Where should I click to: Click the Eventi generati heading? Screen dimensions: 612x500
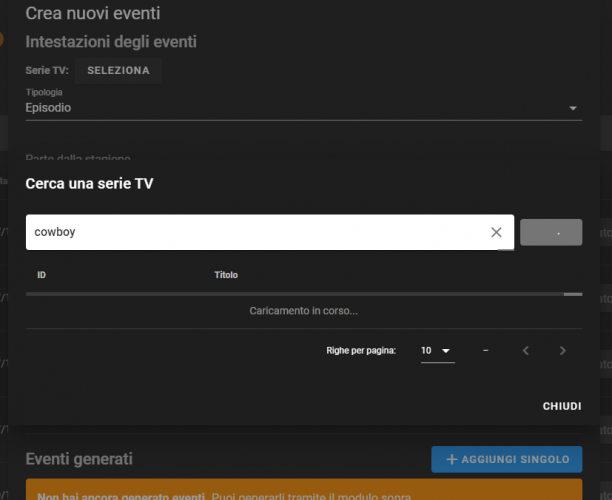[x=79, y=459]
